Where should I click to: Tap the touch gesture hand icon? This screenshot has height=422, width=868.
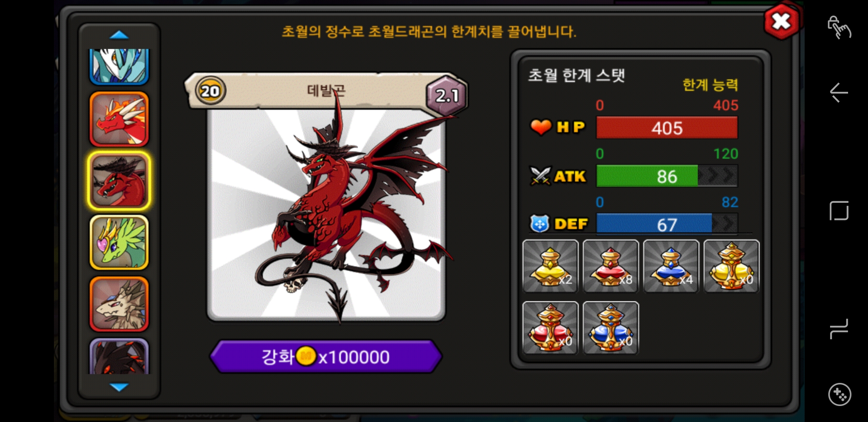[839, 27]
